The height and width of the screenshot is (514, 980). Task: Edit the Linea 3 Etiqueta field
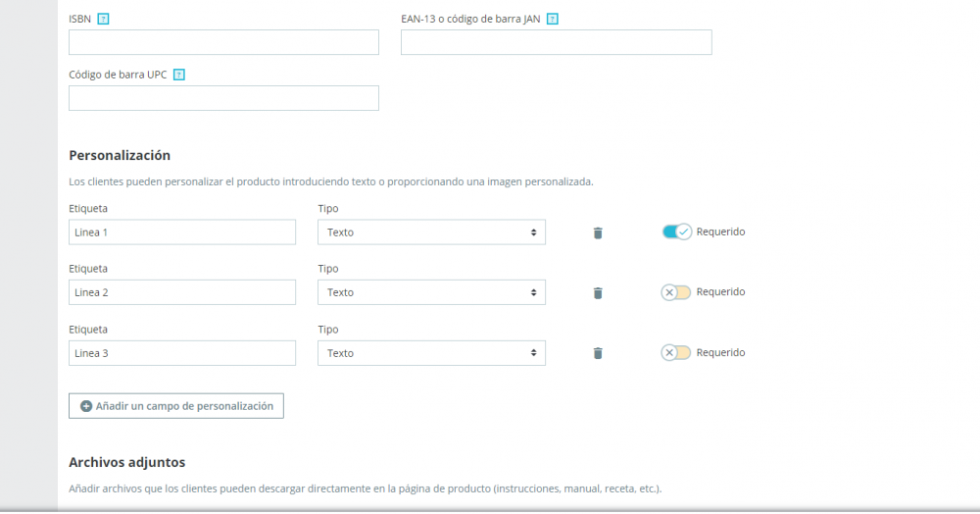[x=182, y=353]
